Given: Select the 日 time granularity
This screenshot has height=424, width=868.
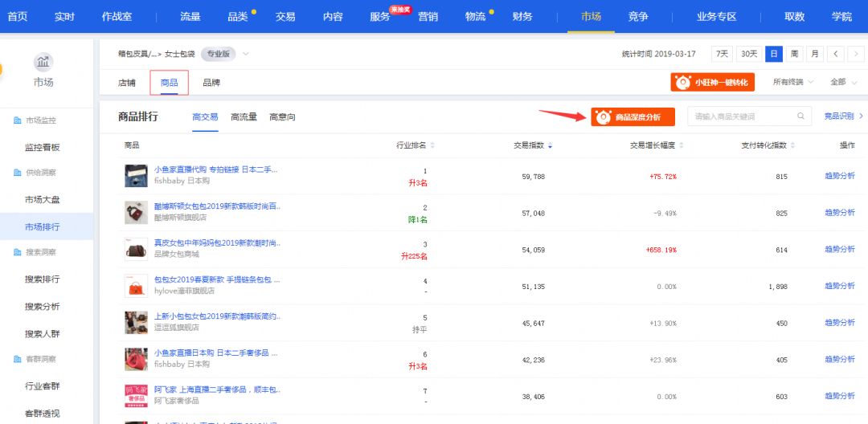Looking at the screenshot, I should pyautogui.click(x=774, y=54).
